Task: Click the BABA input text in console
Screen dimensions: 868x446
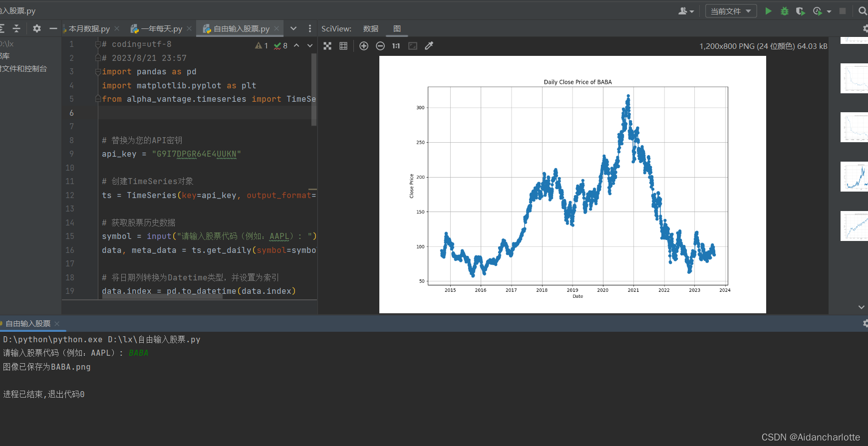Action: coord(138,353)
